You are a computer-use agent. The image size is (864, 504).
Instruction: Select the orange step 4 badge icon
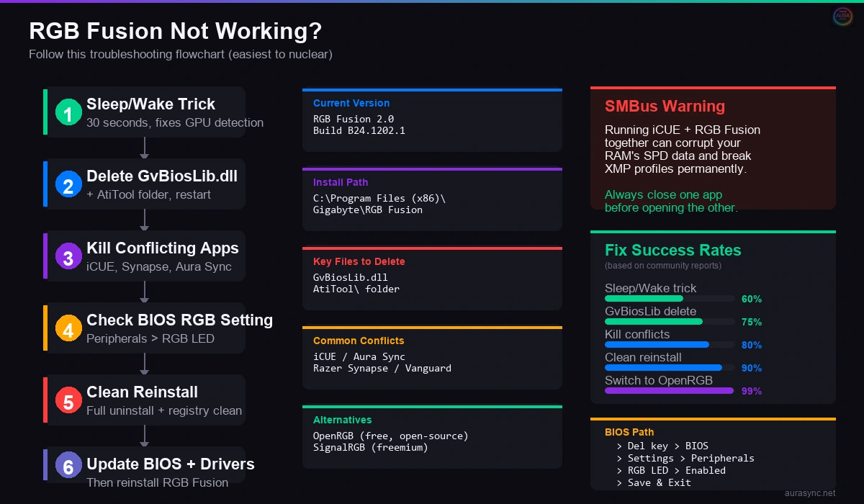(68, 328)
